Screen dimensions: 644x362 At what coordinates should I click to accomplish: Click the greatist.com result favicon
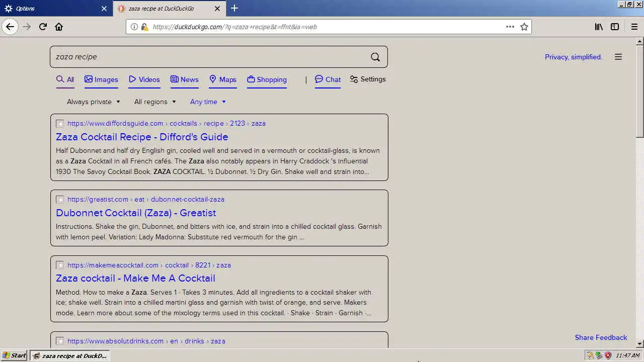click(x=60, y=199)
